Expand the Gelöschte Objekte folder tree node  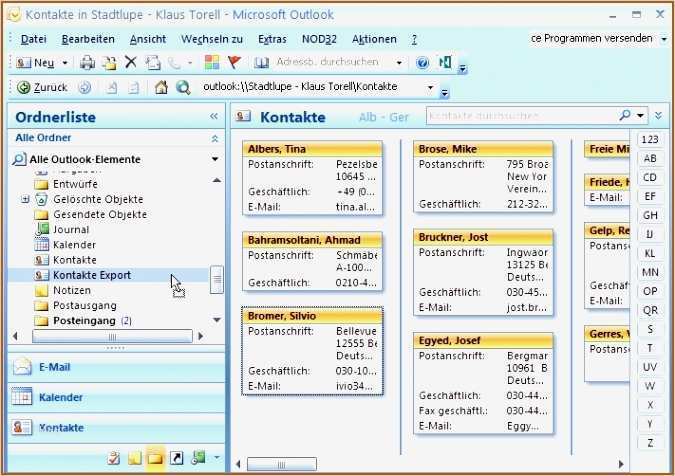[25, 199]
